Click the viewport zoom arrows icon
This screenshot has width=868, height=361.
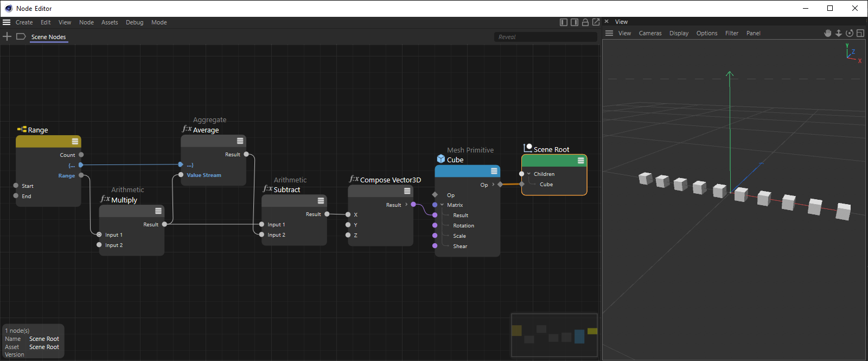coord(839,33)
